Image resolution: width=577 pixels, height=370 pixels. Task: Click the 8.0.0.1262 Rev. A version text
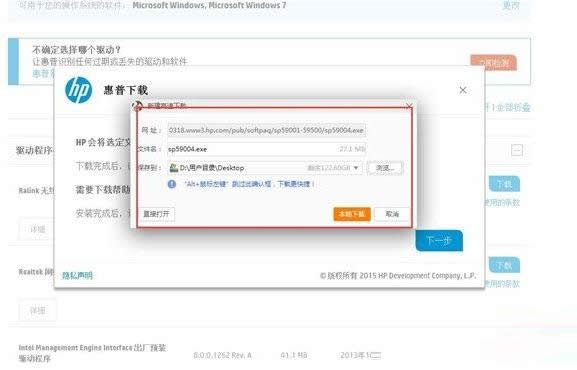[x=222, y=355]
